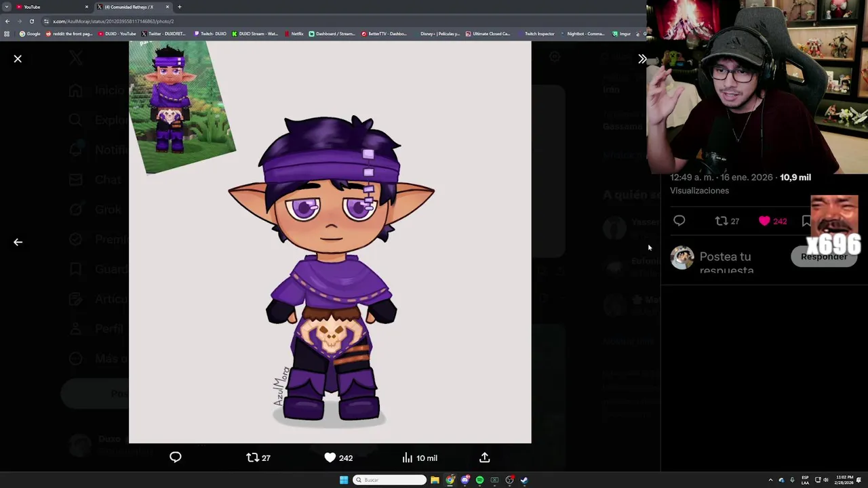Open the DUXO - YouTube bookmark
This screenshot has height=488, width=868.
[x=117, y=34]
